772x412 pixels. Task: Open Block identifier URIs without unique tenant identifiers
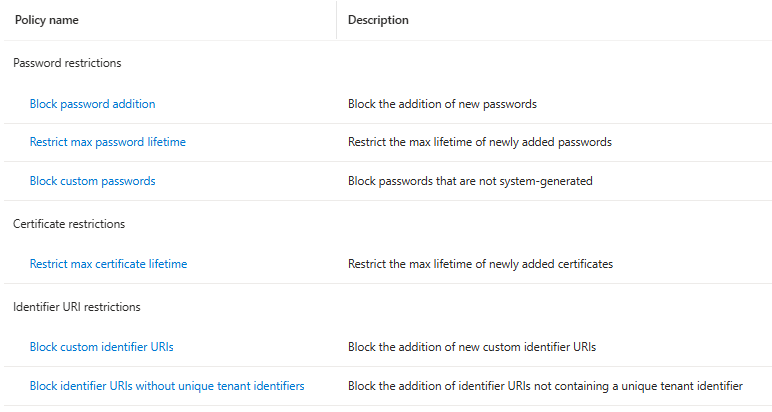[x=167, y=386]
